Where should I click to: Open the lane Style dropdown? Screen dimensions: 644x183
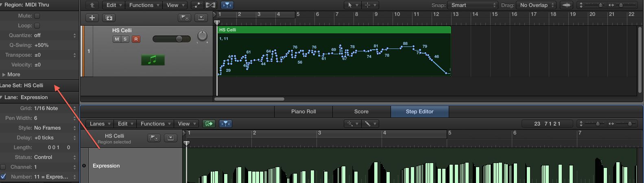pyautogui.click(x=55, y=128)
